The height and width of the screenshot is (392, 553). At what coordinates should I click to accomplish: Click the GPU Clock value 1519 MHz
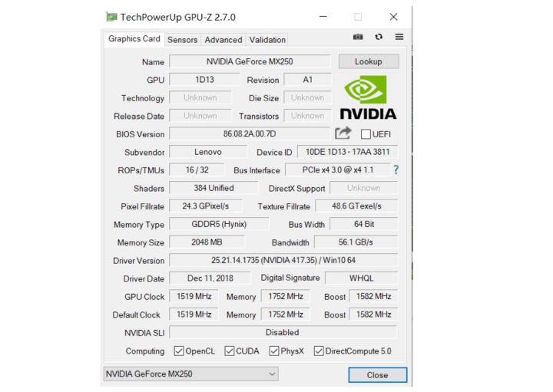[x=194, y=296]
